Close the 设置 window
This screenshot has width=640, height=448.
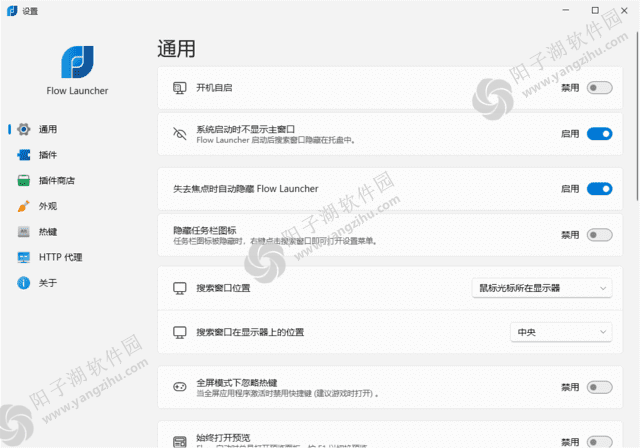click(x=624, y=11)
